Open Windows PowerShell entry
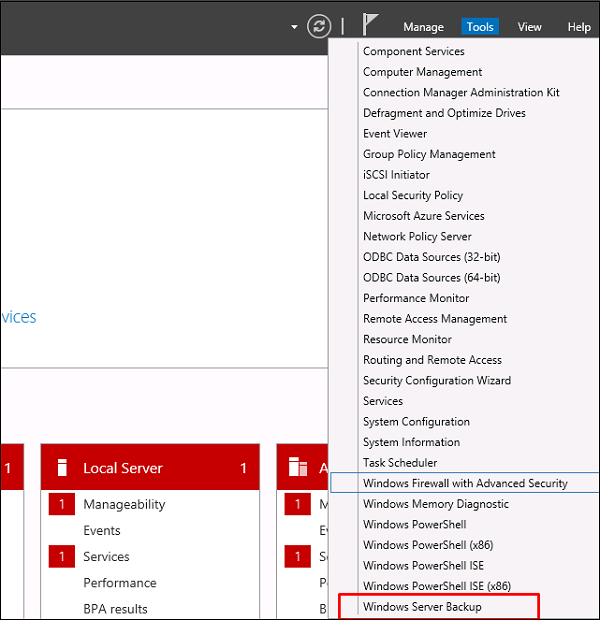Image resolution: width=600 pixels, height=620 pixels. point(415,524)
